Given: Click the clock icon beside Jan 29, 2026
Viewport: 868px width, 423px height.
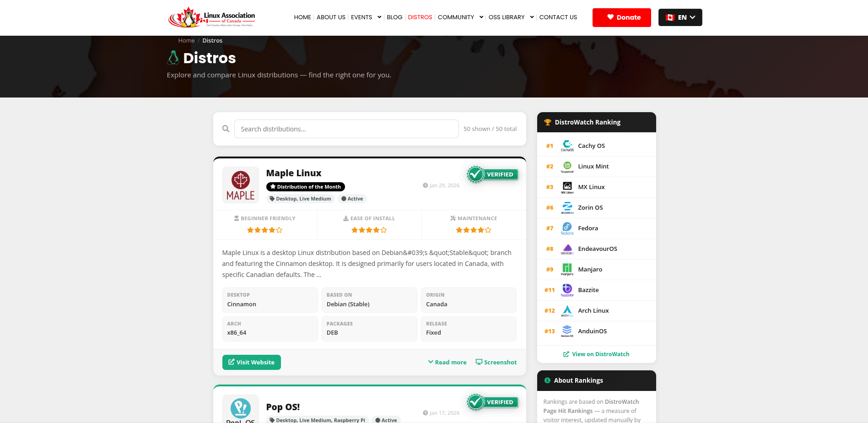Looking at the screenshot, I should point(426,185).
